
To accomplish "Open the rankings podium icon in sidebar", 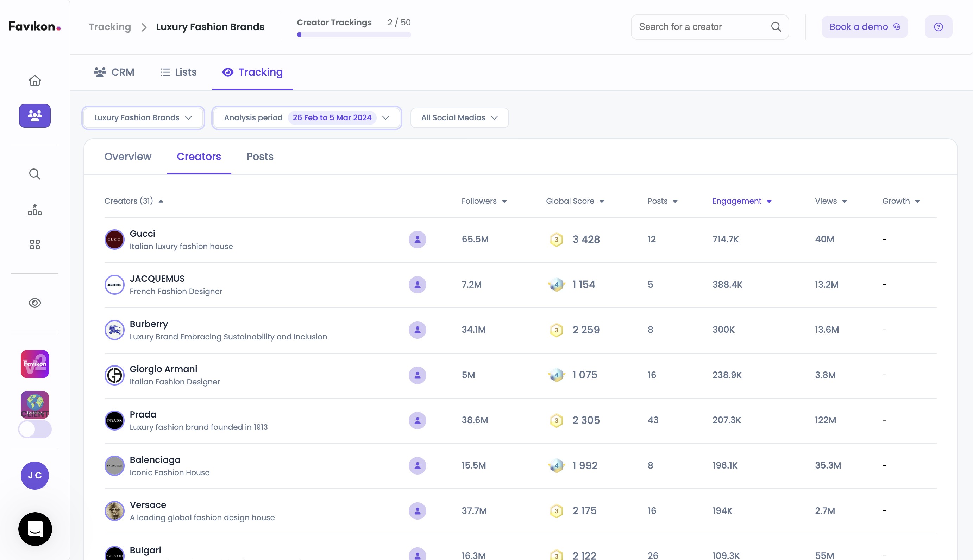I will click(x=34, y=210).
